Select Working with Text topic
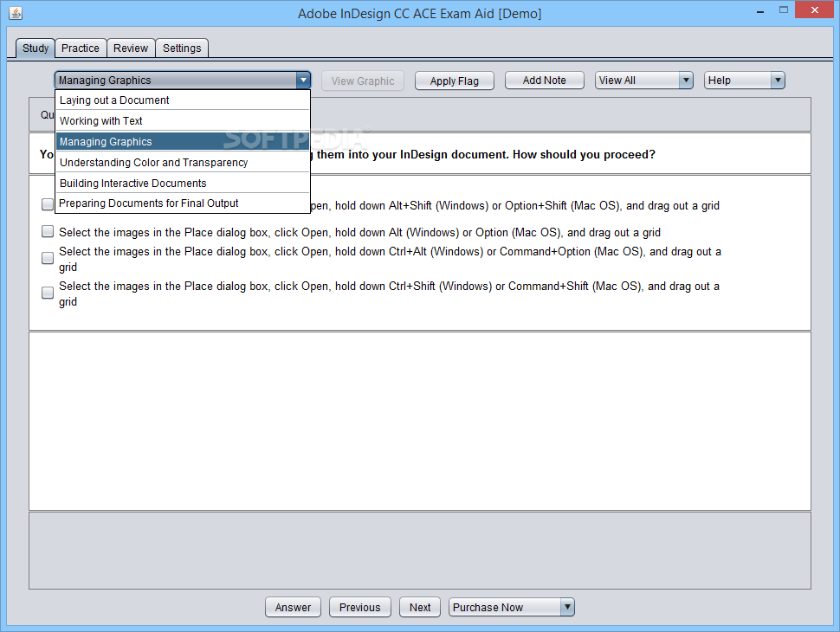This screenshot has width=840, height=632. click(x=183, y=121)
